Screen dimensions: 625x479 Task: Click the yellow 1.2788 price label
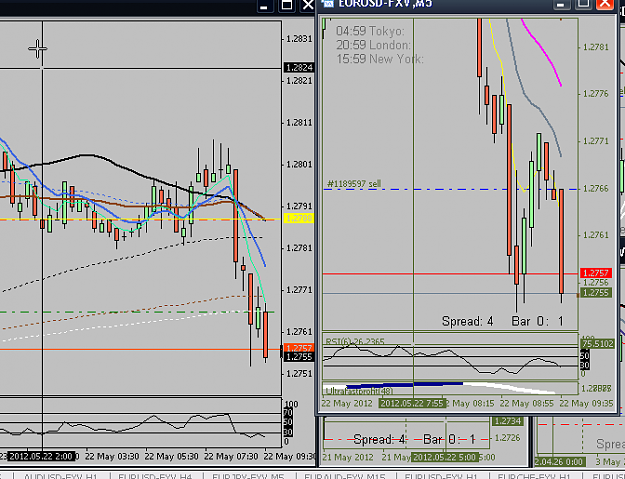299,218
